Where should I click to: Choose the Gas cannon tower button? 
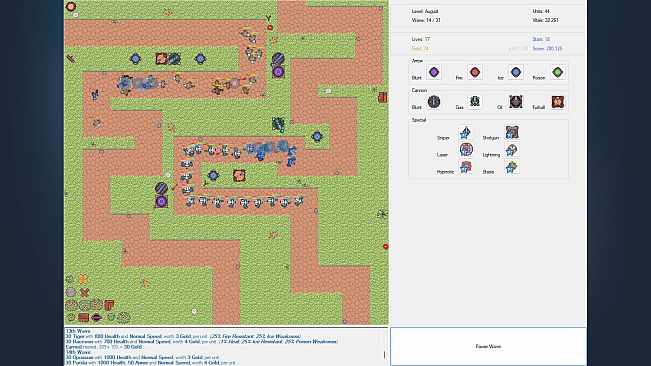tap(475, 102)
